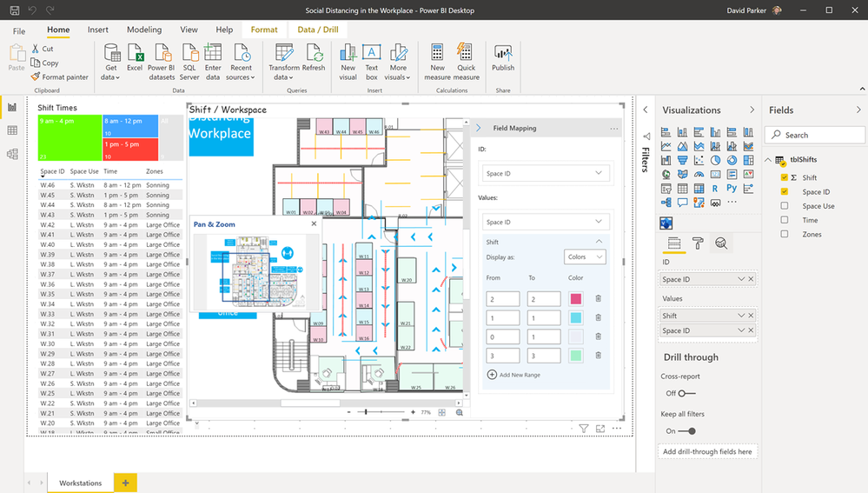Screen dimensions: 868x493
Task: Toggle Keep all filters switch
Action: click(x=687, y=431)
